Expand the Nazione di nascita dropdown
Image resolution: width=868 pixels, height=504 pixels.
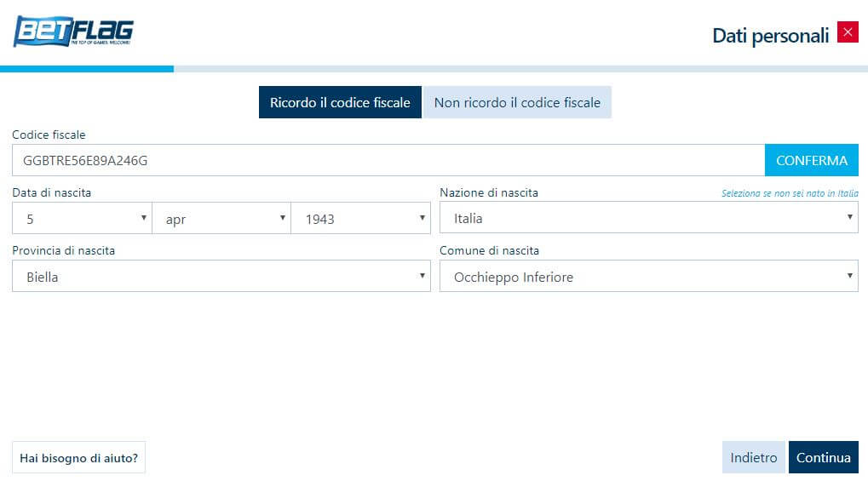tap(649, 217)
